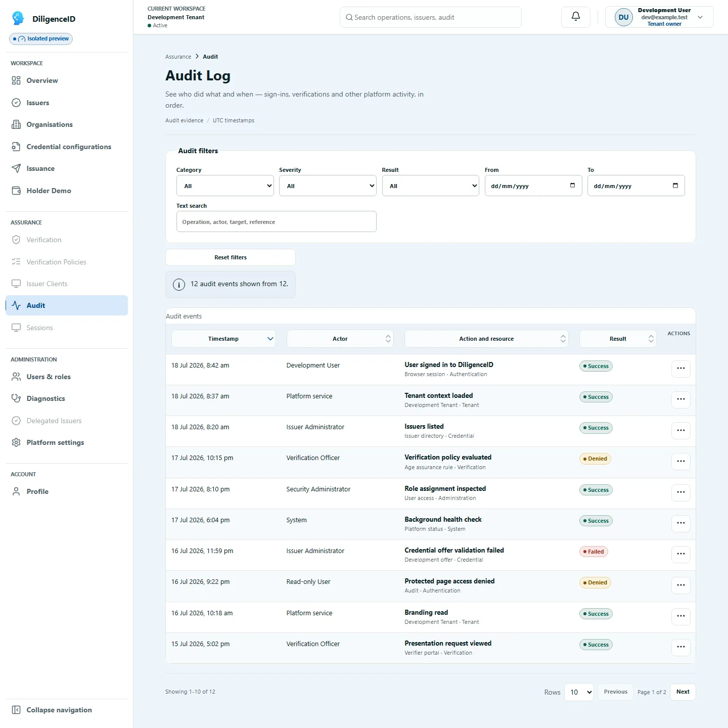This screenshot has height=728, width=728.
Task: Open actions menu for Role assignment inspected row
Action: click(x=681, y=492)
